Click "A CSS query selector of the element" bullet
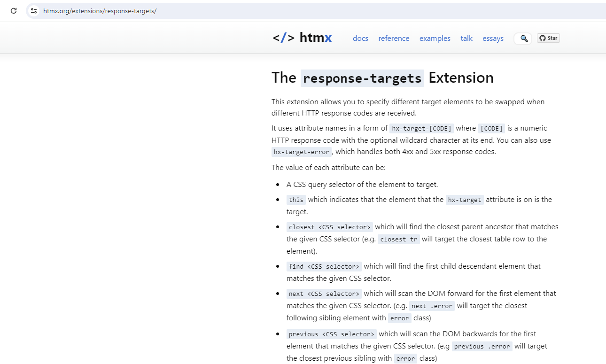The height and width of the screenshot is (364, 606). coord(362,185)
